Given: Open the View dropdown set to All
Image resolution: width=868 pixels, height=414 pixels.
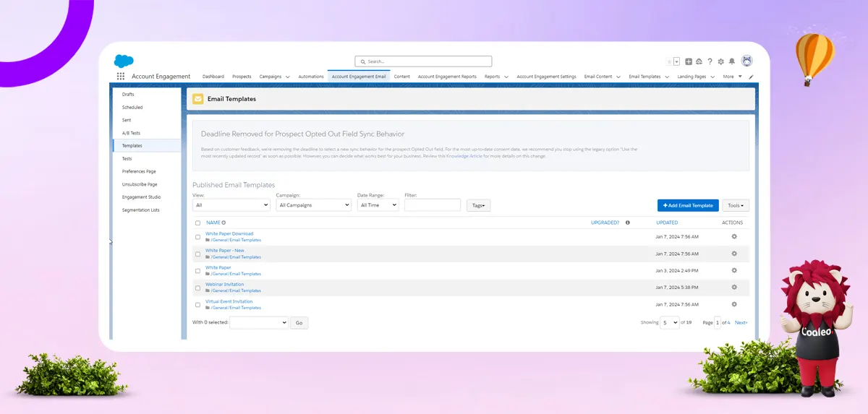Looking at the screenshot, I should 231,205.
